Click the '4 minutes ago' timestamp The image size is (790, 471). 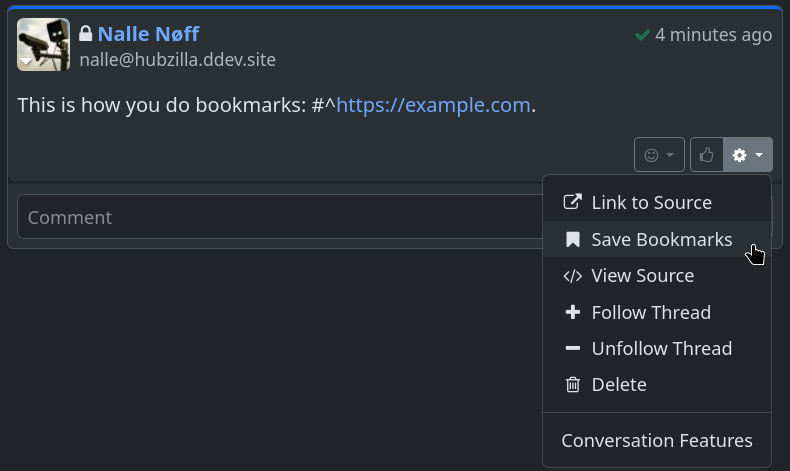point(713,35)
